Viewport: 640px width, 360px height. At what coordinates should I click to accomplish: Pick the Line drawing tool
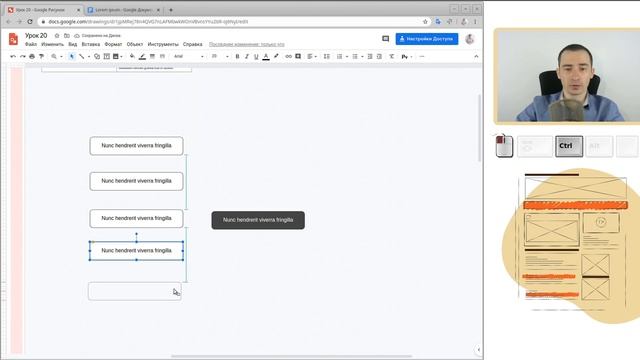tap(82, 57)
